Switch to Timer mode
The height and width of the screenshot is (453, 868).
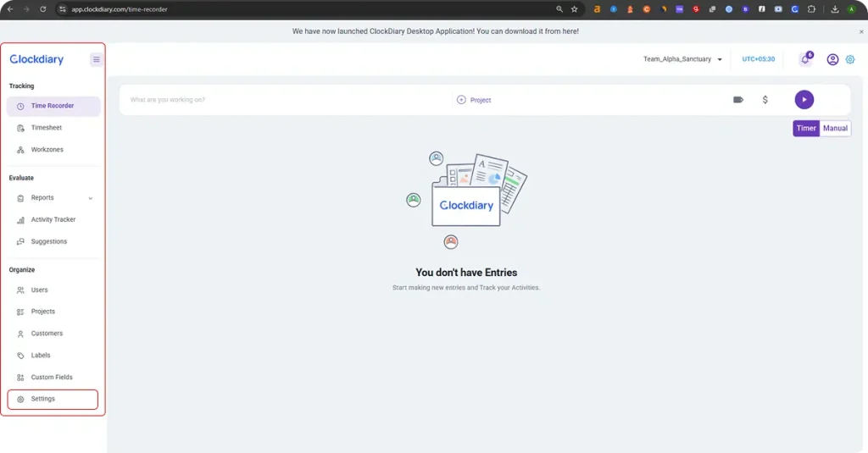coord(806,129)
